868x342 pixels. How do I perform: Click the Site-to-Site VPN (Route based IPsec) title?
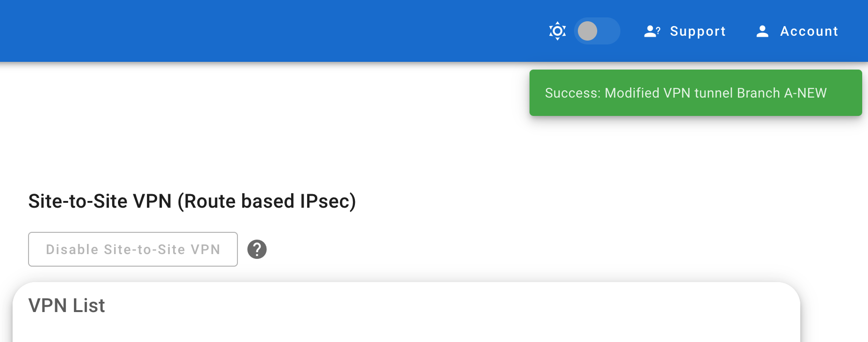tap(192, 201)
